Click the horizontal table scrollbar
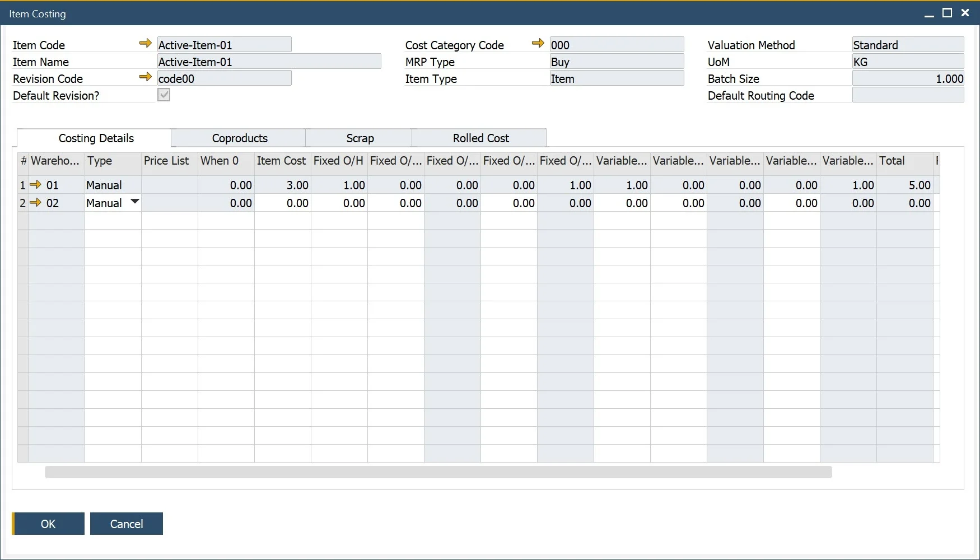Screen dimensions: 980x560 pyautogui.click(x=440, y=473)
